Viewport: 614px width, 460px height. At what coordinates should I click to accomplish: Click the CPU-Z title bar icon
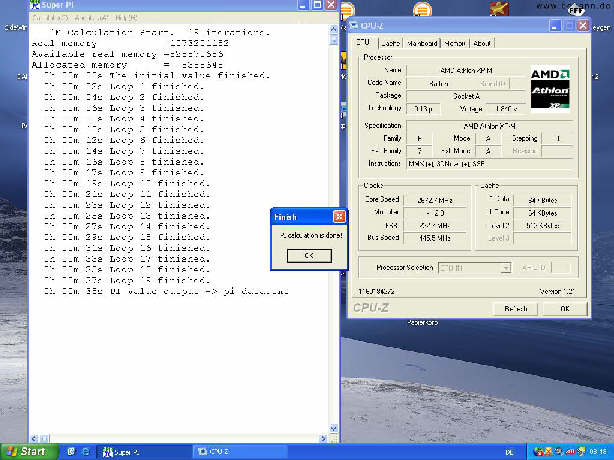(354, 26)
